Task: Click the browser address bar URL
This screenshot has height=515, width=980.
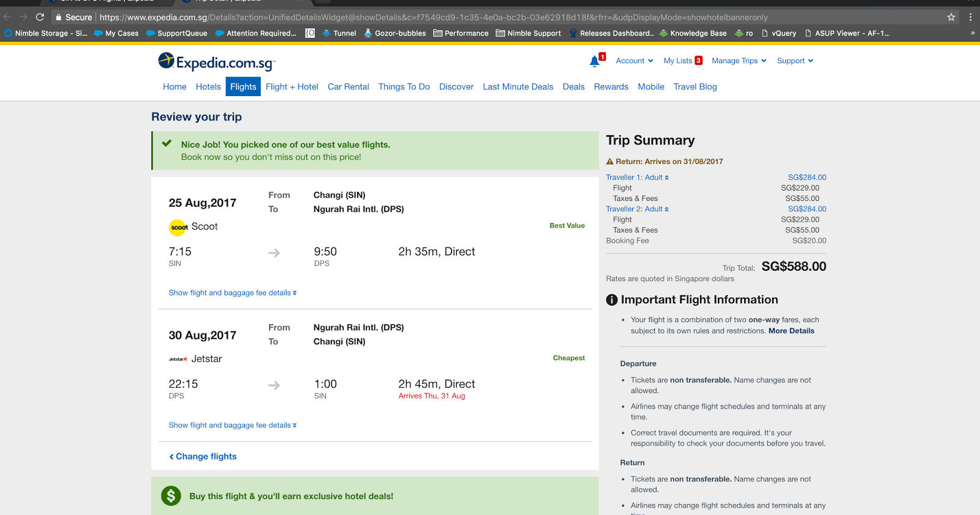Action: [x=433, y=17]
